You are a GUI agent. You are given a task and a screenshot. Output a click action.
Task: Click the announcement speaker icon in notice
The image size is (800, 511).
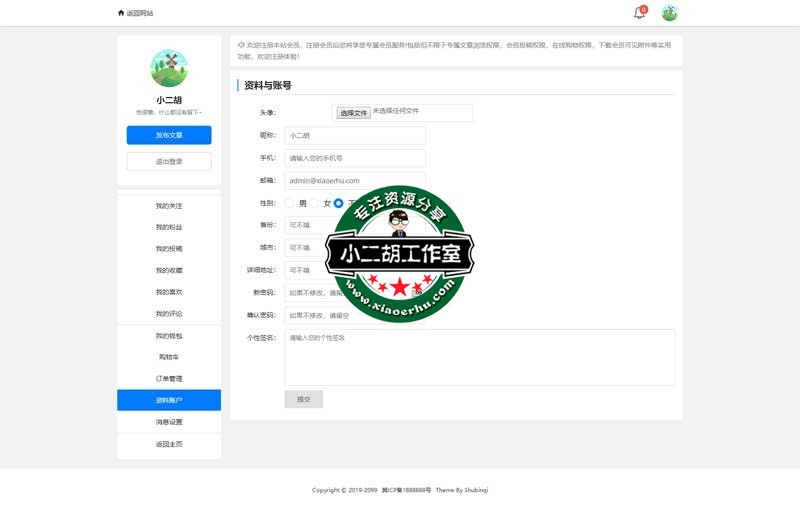click(241, 45)
